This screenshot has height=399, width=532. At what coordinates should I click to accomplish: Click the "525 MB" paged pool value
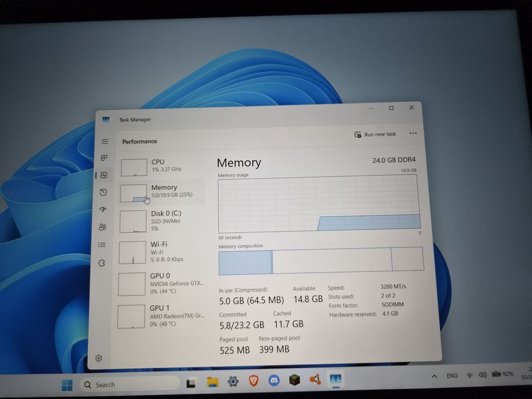click(234, 350)
